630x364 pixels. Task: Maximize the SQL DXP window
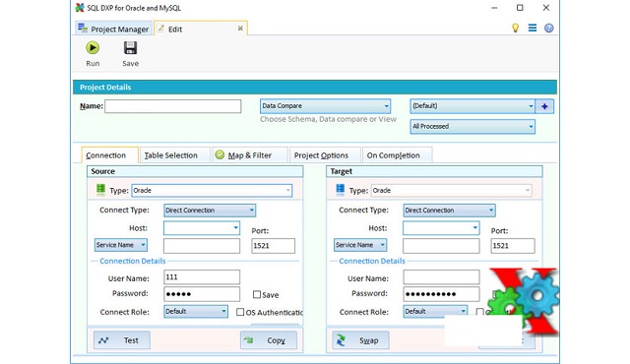pyautogui.click(x=520, y=8)
